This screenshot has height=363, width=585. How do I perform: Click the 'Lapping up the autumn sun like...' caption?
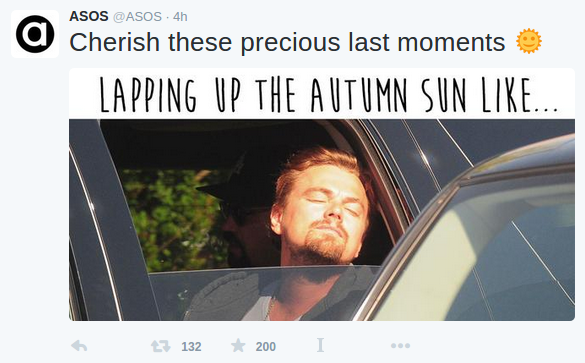pos(328,95)
